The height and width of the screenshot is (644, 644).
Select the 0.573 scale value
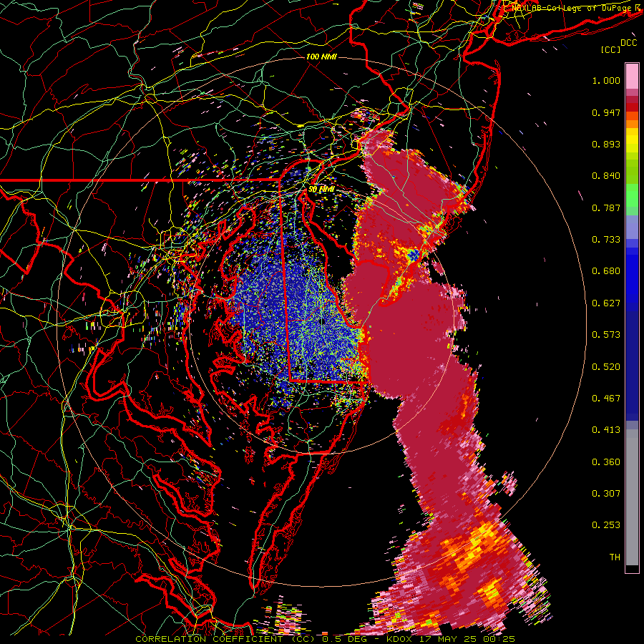tap(606, 335)
